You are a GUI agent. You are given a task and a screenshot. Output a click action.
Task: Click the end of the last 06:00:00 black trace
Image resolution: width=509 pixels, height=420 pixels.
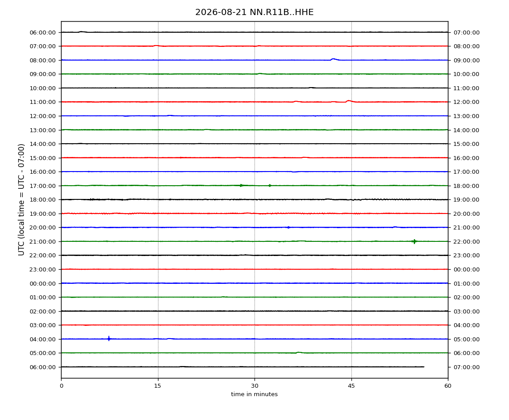pos(424,367)
